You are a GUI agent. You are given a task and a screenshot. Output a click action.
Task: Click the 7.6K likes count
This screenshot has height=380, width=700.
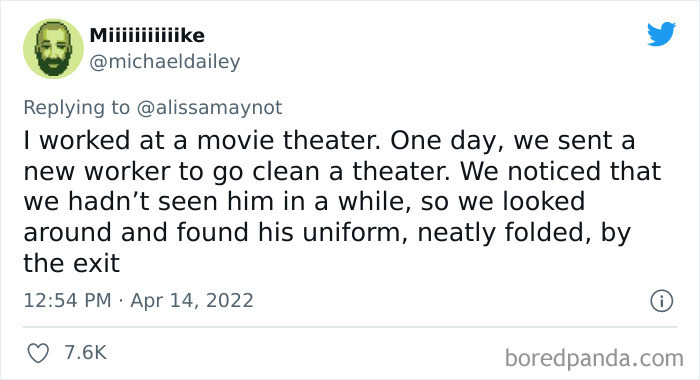coord(85,353)
